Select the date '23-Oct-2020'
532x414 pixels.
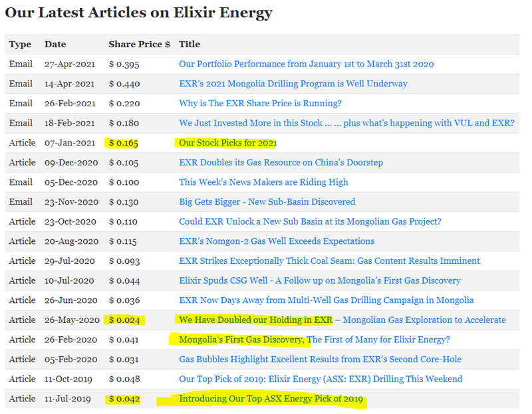coord(70,221)
